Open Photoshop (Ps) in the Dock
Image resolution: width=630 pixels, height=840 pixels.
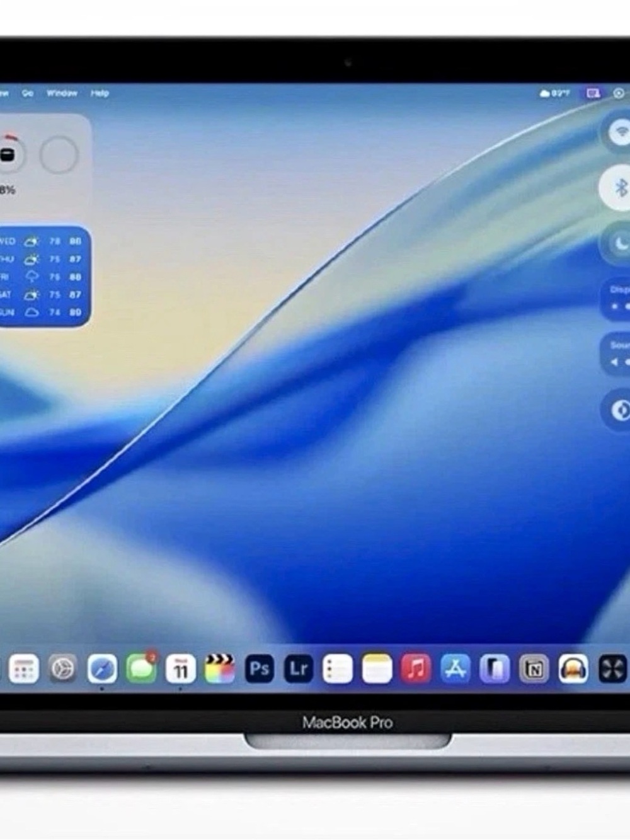coord(260,669)
